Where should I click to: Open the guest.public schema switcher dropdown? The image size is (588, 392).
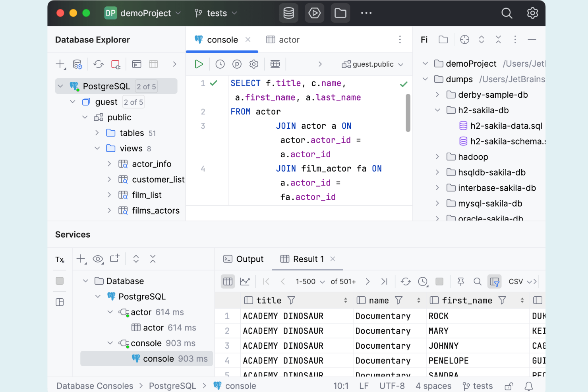pos(372,64)
